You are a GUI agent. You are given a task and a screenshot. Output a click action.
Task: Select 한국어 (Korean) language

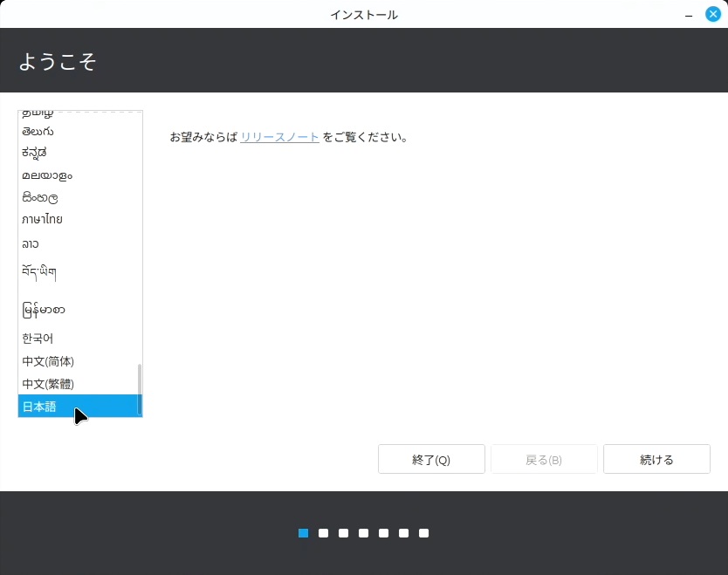click(x=38, y=339)
